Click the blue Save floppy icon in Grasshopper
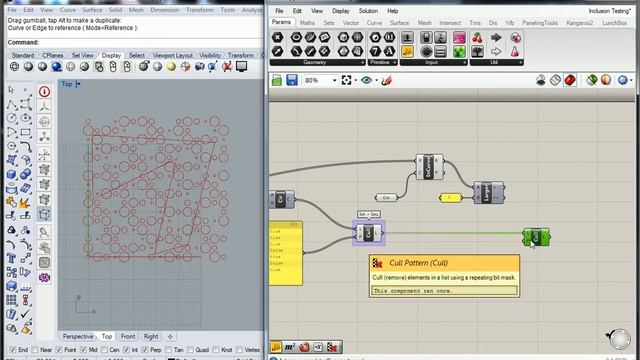 tap(291, 80)
